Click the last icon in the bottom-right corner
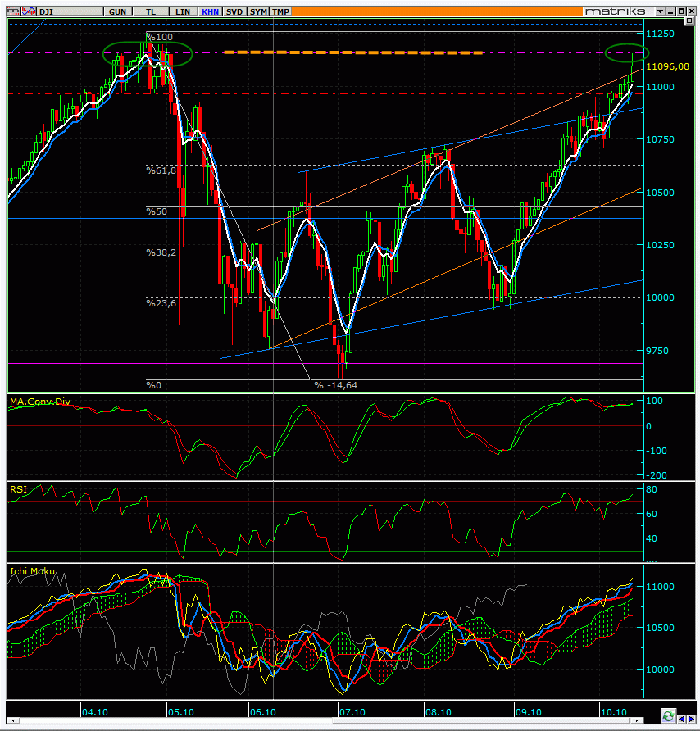 coord(692,716)
